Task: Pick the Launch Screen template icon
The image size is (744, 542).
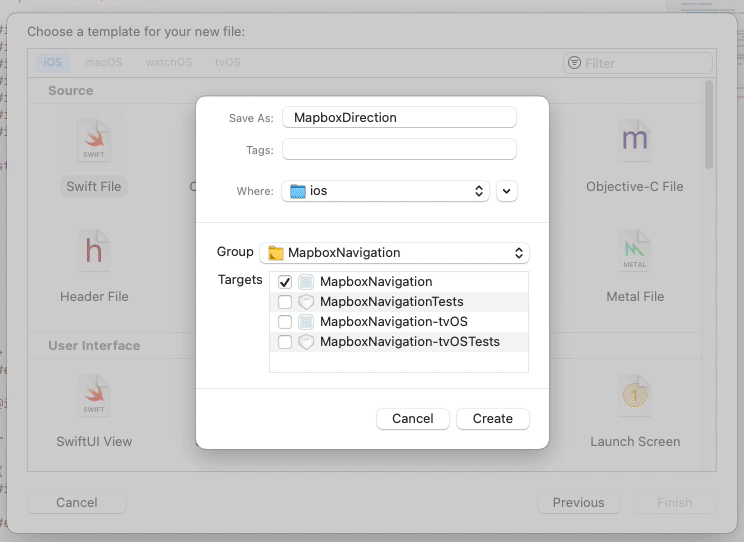Action: point(635,395)
